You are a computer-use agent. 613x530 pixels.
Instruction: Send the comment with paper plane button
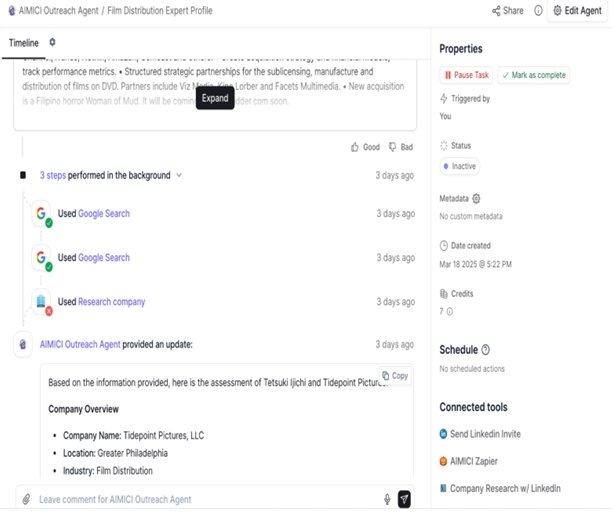tap(404, 499)
